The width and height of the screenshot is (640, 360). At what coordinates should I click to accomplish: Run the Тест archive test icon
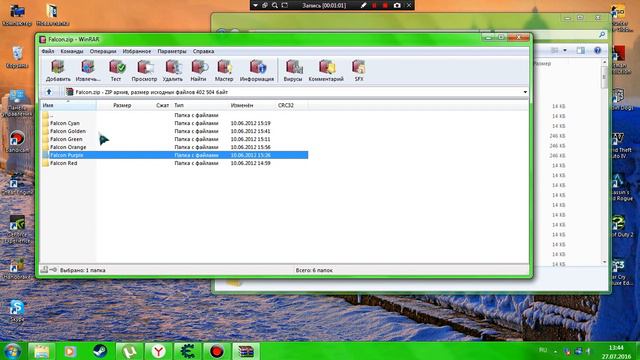point(116,70)
